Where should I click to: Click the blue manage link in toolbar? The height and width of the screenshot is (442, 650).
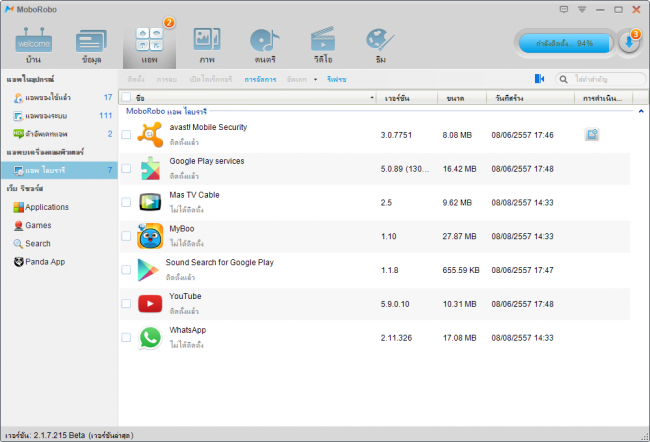coord(260,79)
